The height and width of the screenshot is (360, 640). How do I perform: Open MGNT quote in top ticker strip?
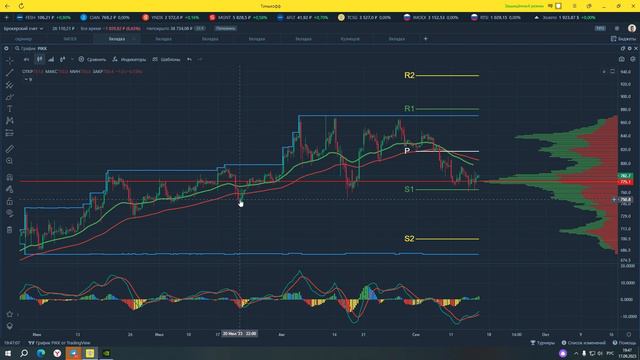tap(238, 18)
